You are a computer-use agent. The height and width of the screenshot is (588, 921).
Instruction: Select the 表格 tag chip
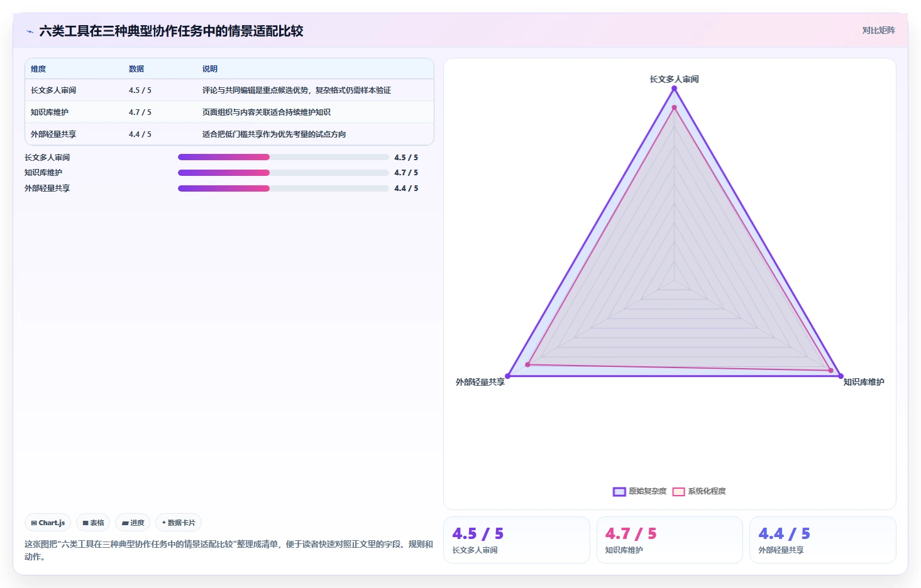(x=93, y=523)
